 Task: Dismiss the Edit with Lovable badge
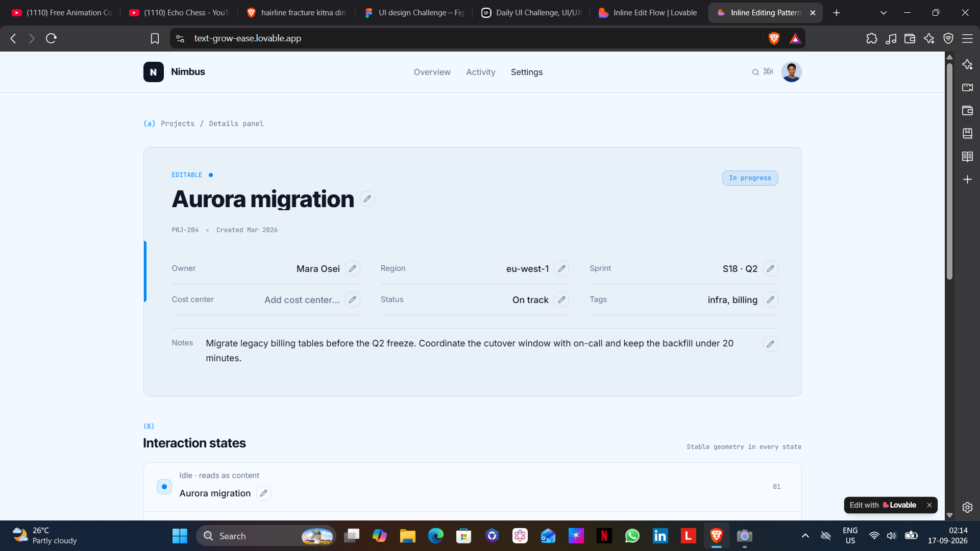point(929,505)
